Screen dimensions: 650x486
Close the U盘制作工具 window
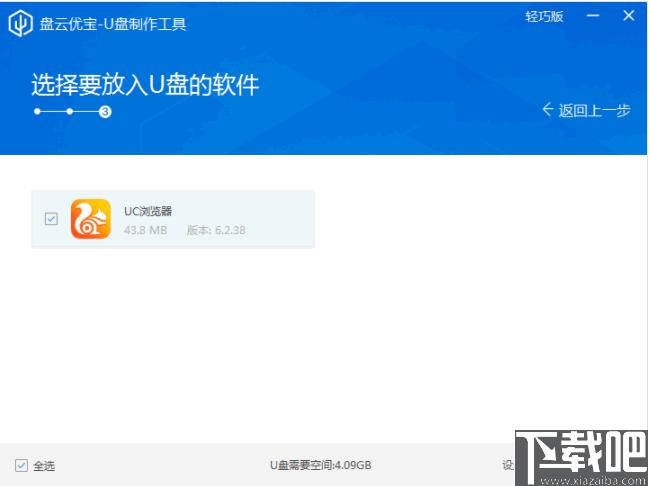pyautogui.click(x=628, y=16)
